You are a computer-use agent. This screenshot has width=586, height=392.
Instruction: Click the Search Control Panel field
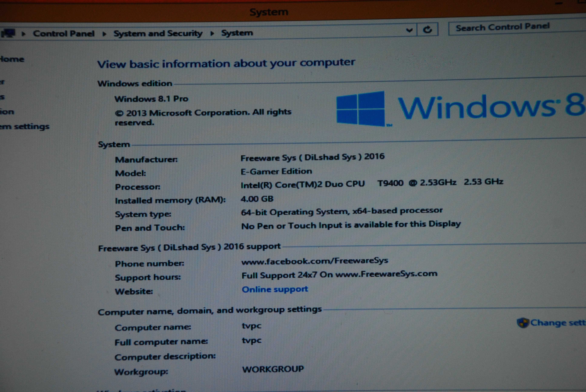point(517,27)
